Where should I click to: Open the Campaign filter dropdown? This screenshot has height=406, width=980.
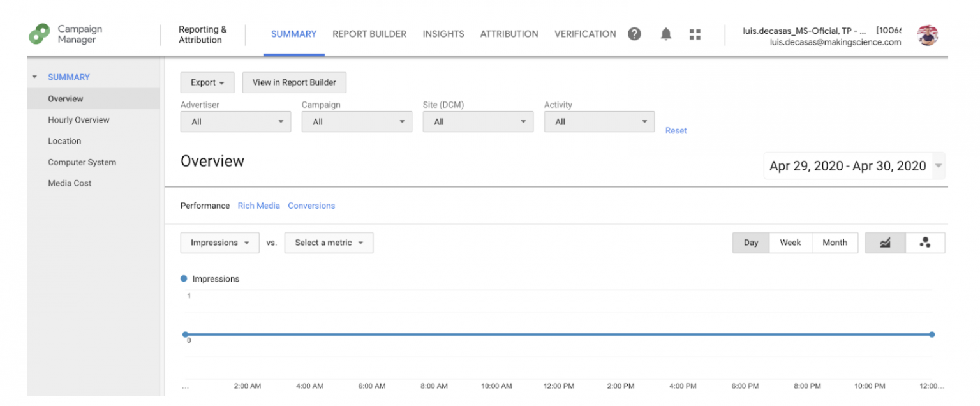point(357,122)
